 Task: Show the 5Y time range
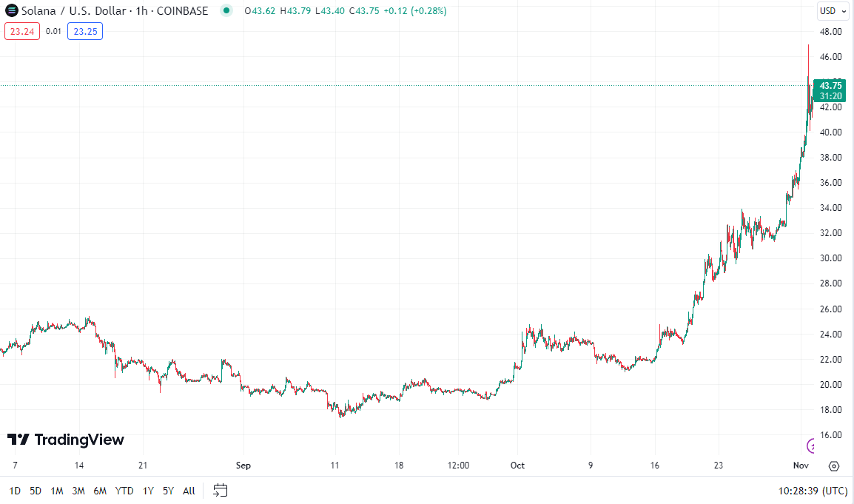pyautogui.click(x=168, y=490)
